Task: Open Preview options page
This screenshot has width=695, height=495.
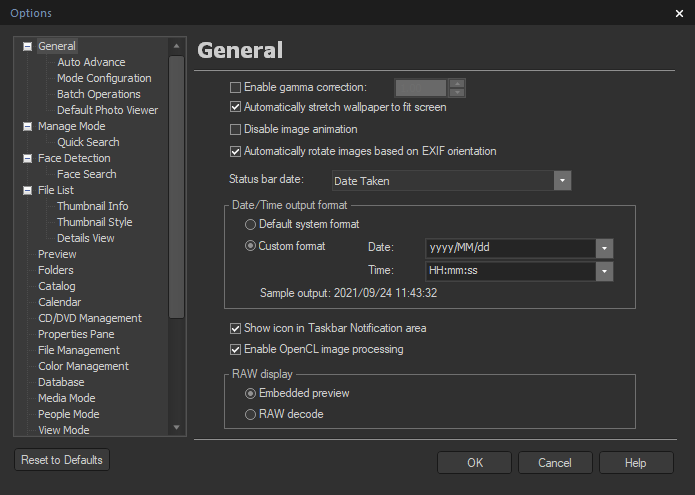Action: point(57,254)
